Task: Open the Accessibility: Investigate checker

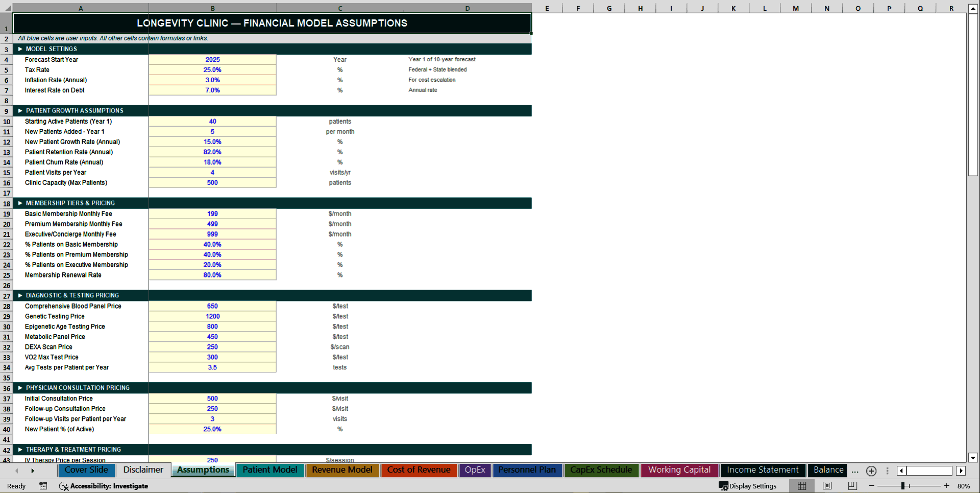Action: click(104, 486)
